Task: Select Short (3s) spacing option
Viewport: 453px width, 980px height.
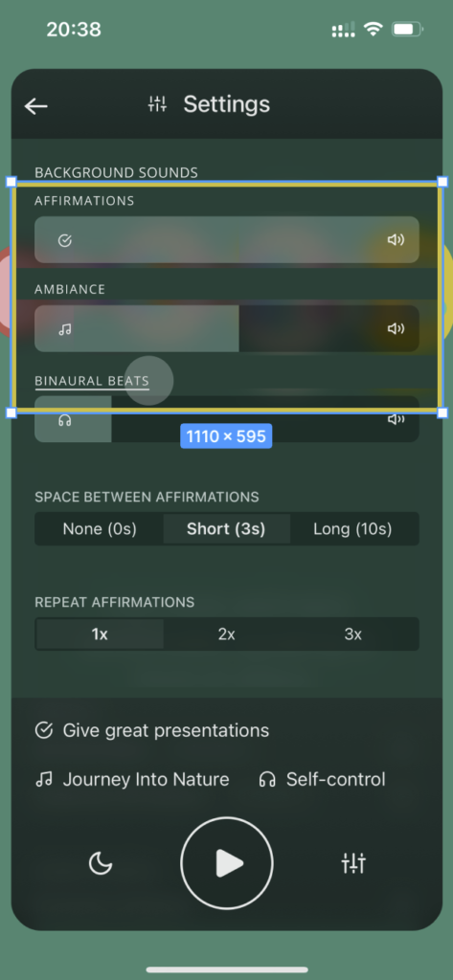Action: click(226, 529)
